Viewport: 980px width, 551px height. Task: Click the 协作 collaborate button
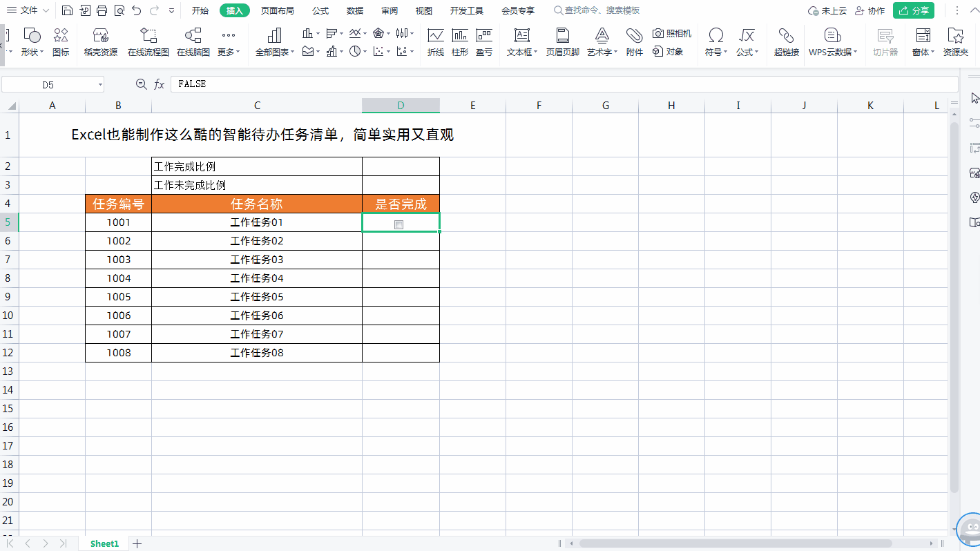click(869, 11)
